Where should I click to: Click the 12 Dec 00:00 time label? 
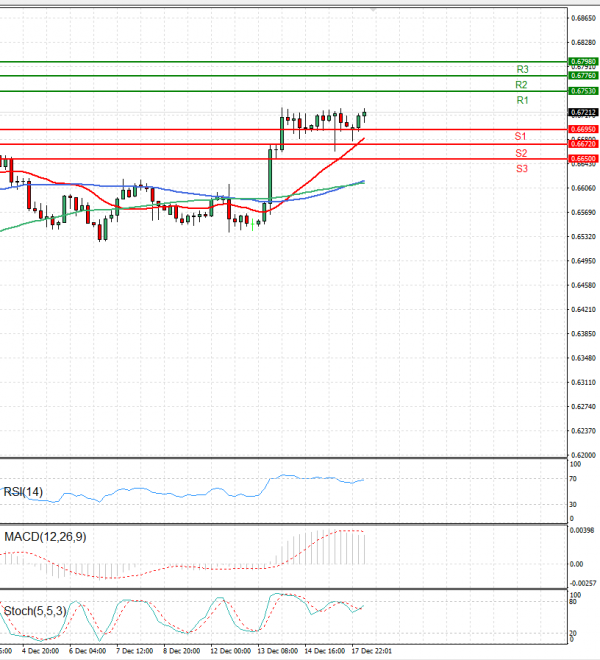pyautogui.click(x=230, y=651)
